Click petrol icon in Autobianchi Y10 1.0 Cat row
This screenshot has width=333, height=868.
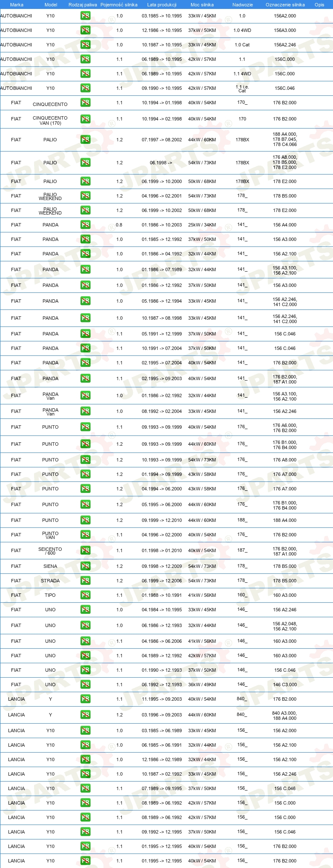[85, 45]
